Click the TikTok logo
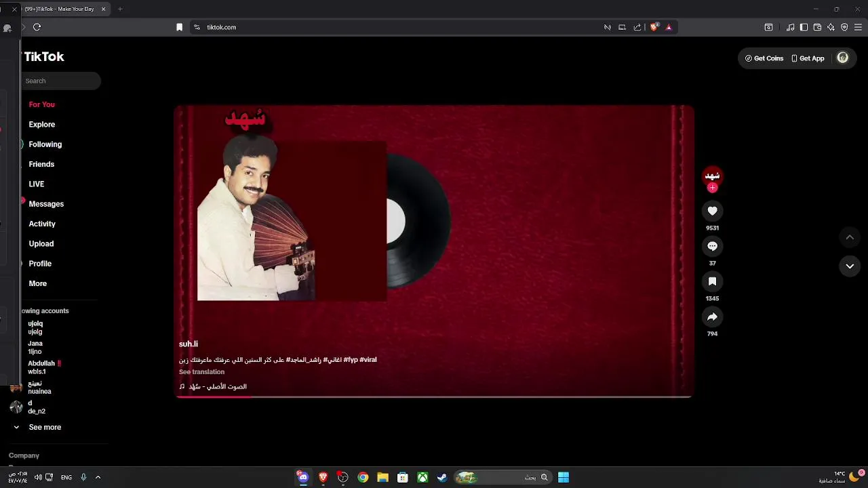This screenshot has height=488, width=868. point(44,57)
